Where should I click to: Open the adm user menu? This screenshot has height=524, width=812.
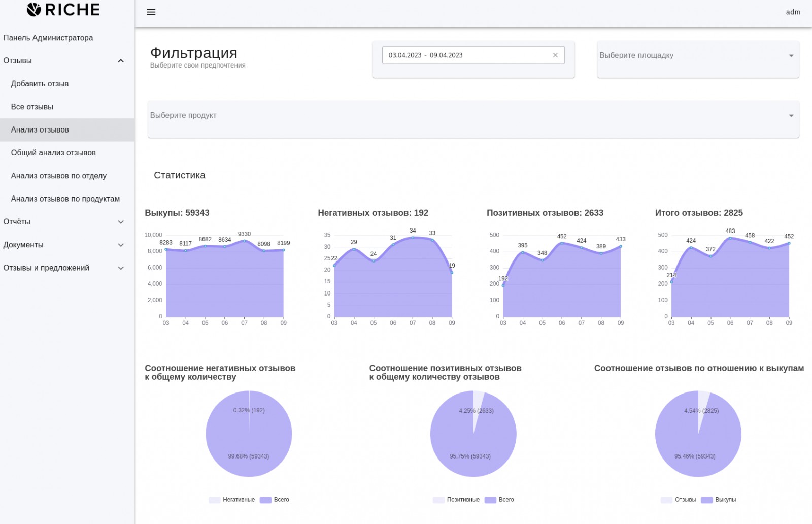[x=793, y=12]
